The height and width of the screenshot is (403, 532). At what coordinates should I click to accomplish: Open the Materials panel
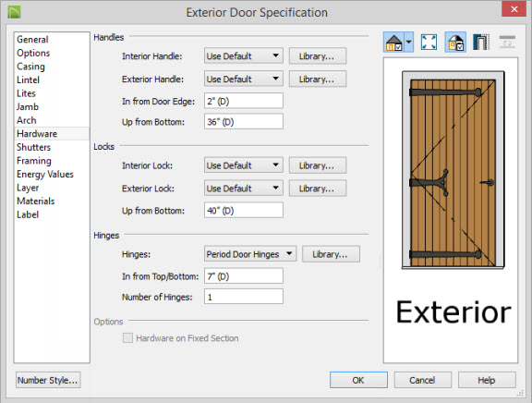pos(36,201)
